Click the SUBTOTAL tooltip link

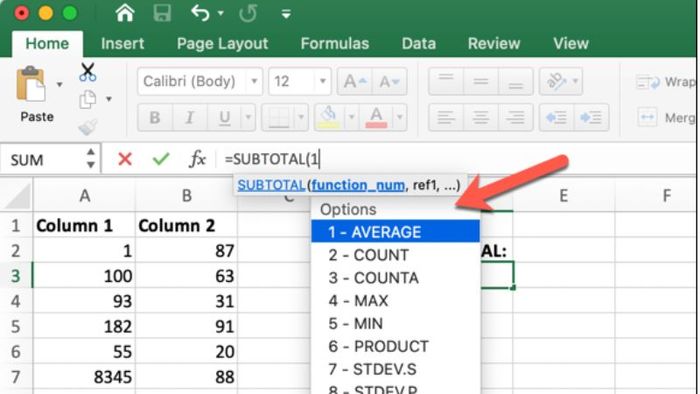click(271, 185)
